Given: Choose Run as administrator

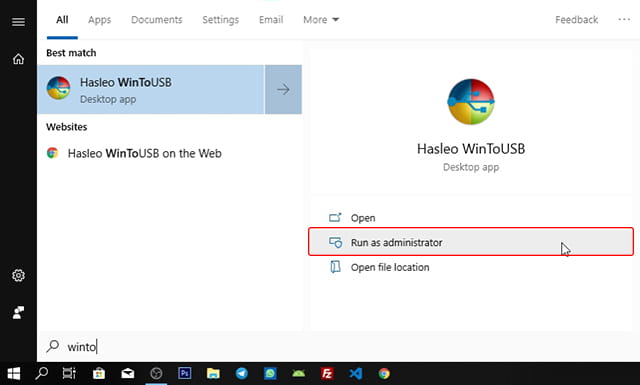Looking at the screenshot, I should click(x=471, y=242).
